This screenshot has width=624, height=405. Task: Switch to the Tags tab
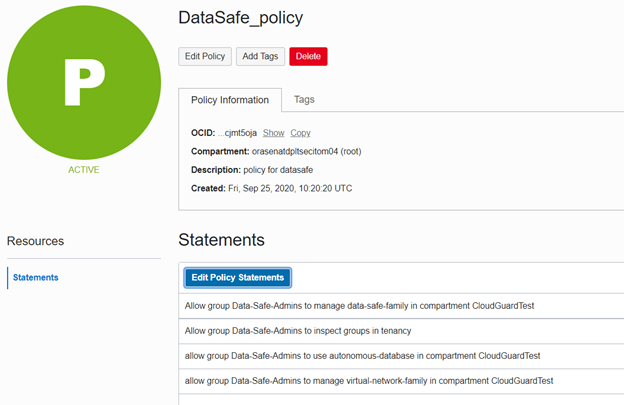(x=304, y=99)
